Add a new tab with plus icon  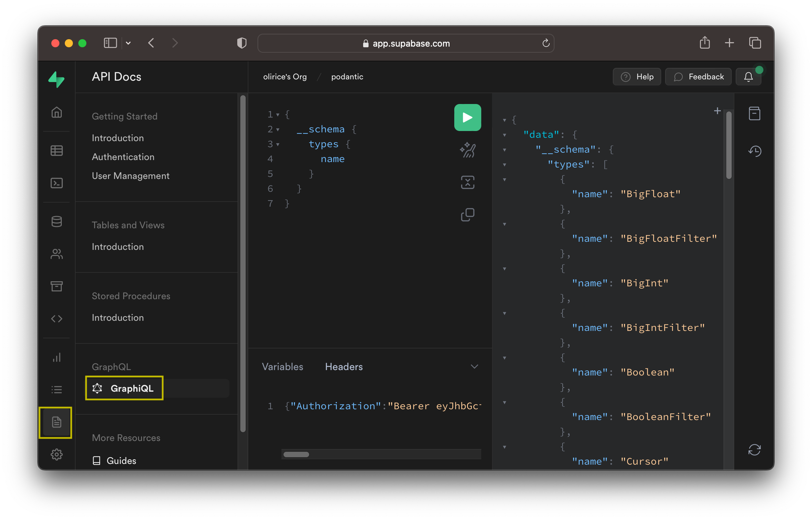[x=718, y=111]
